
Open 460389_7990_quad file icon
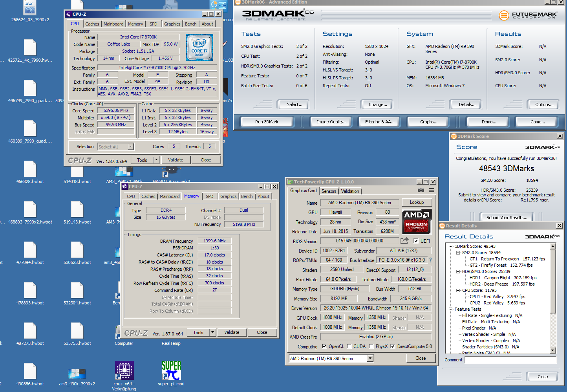[30, 128]
